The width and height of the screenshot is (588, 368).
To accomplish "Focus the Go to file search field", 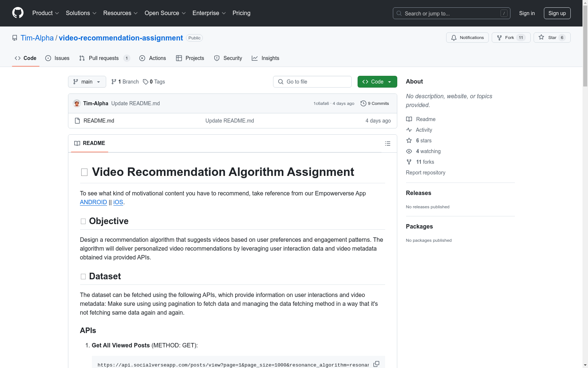I will tap(312, 82).
